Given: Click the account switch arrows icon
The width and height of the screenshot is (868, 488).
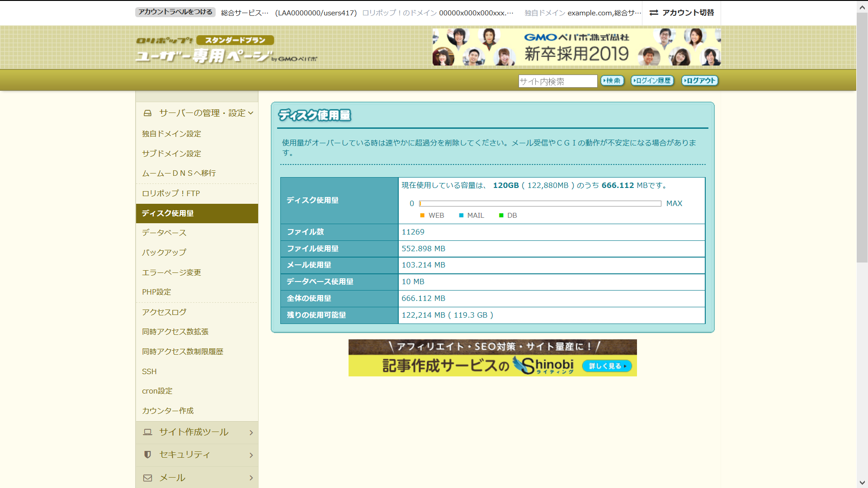Looking at the screenshot, I should (x=654, y=13).
